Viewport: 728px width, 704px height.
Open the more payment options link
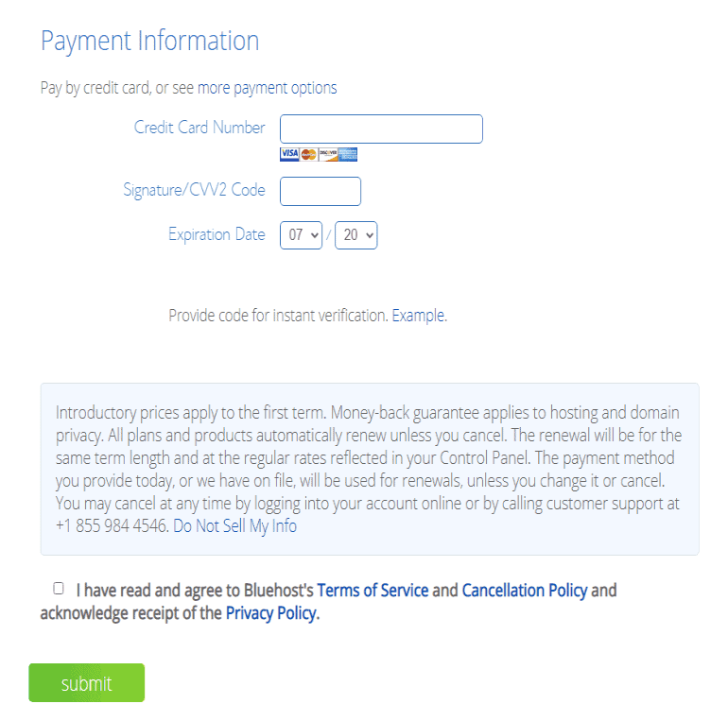tap(267, 88)
